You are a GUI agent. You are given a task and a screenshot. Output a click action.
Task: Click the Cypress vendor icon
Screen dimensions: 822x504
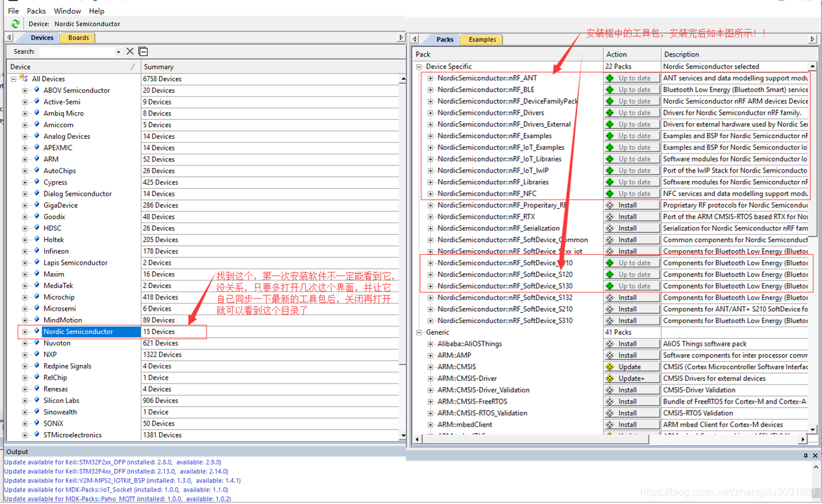(x=37, y=182)
